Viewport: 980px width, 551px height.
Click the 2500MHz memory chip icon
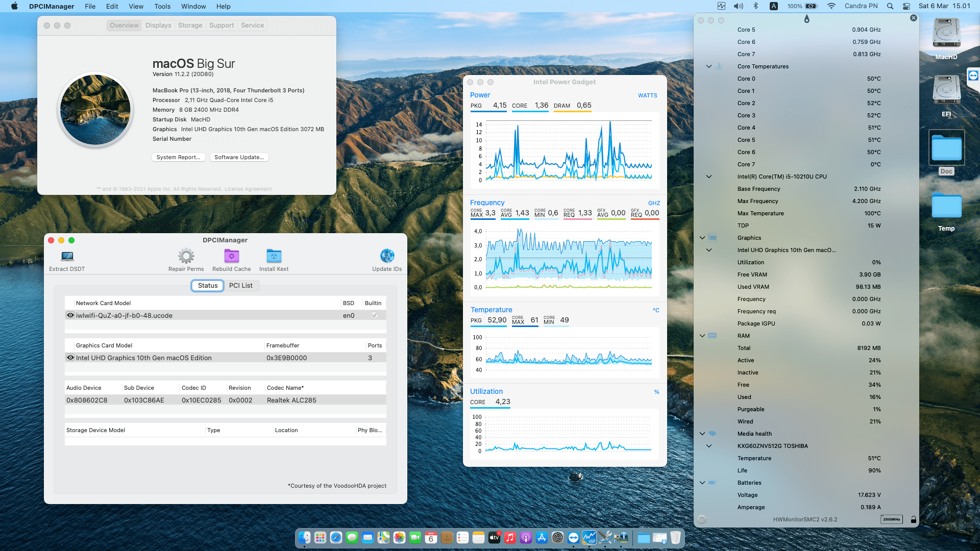tap(892, 519)
